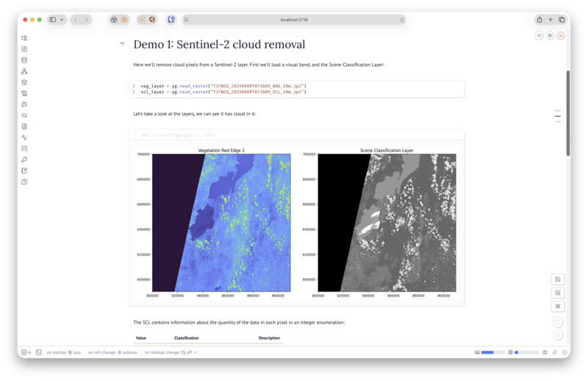The width and height of the screenshot is (588, 381).
Task: Click the memory usage bar in footer
Action: point(492,352)
